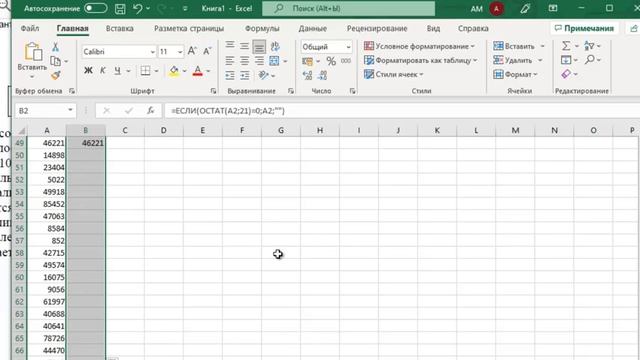Viewport: 640px width, 360px height.
Task: Click the formula bar with ЕСЛИ formula
Action: coord(402,111)
